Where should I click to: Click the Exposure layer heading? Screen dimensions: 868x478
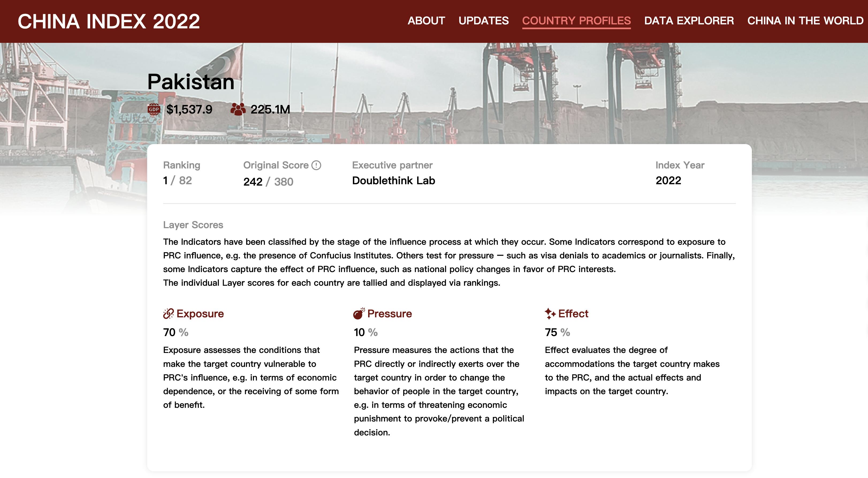tap(200, 313)
